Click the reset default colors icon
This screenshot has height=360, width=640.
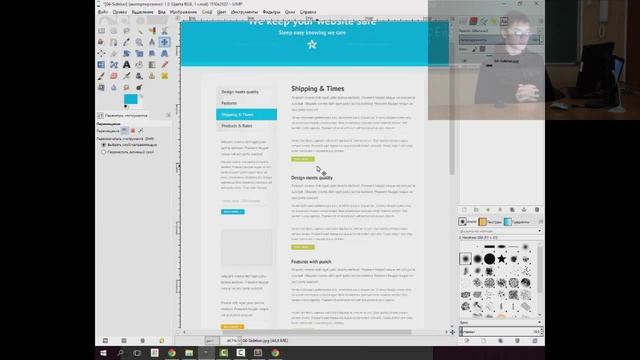click(125, 107)
